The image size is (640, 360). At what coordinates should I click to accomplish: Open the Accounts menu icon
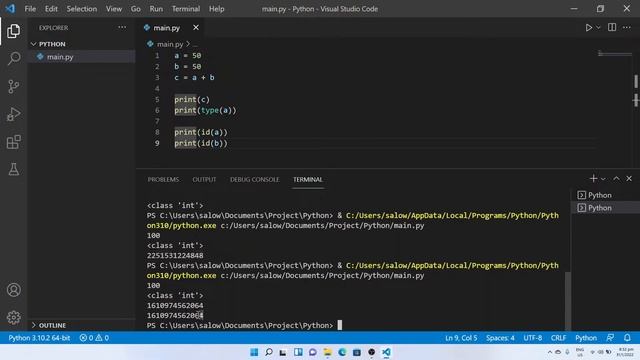pos(13,290)
